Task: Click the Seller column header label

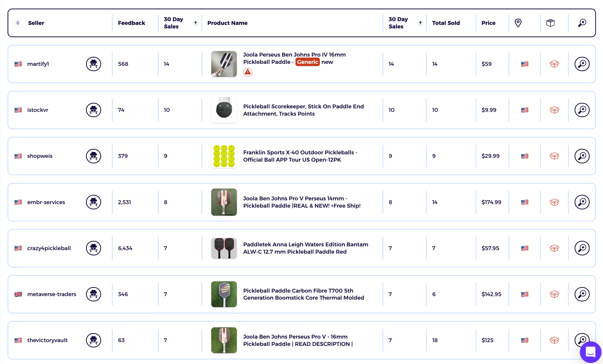Action: coord(36,23)
